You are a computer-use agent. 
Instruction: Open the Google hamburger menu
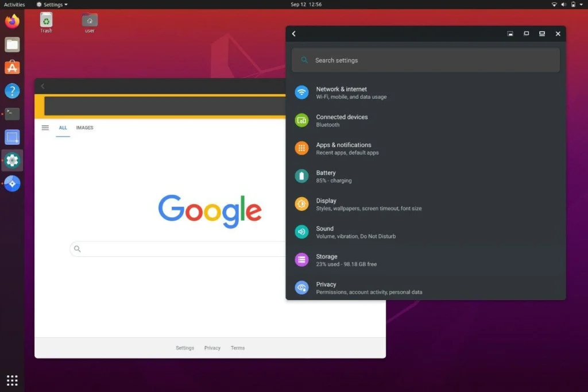(45, 128)
